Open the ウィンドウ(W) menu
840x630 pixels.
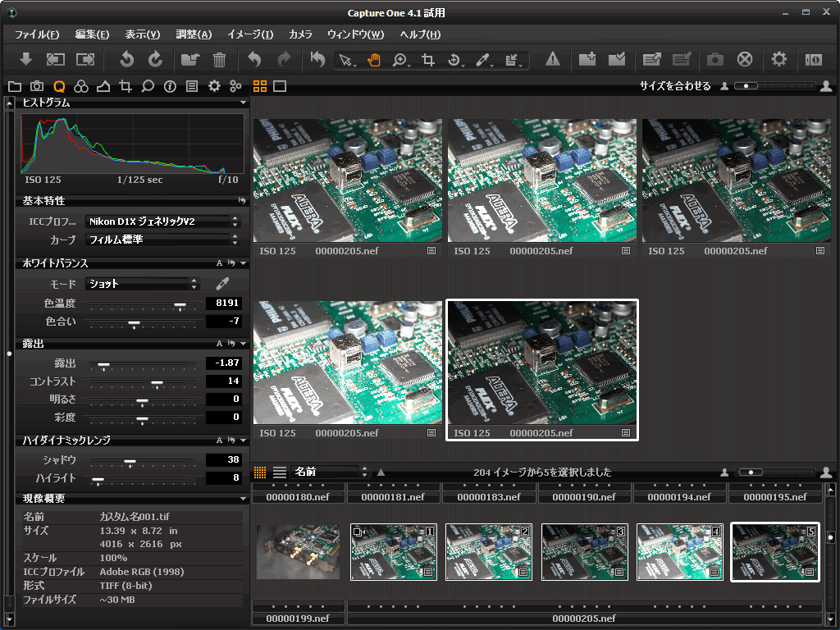[x=356, y=34]
